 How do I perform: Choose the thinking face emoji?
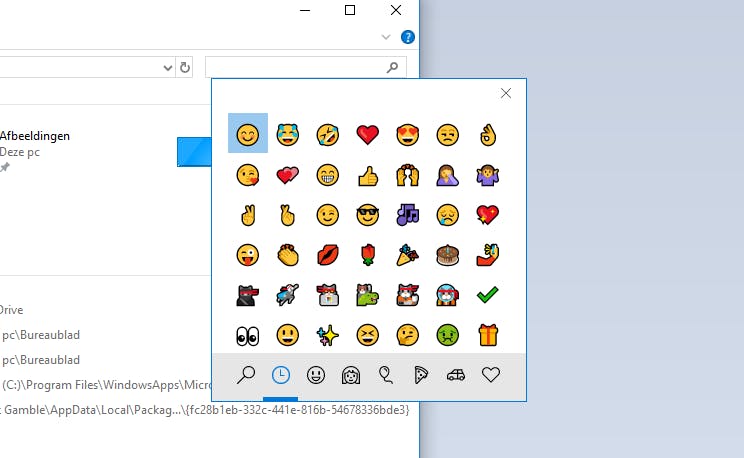408,336
